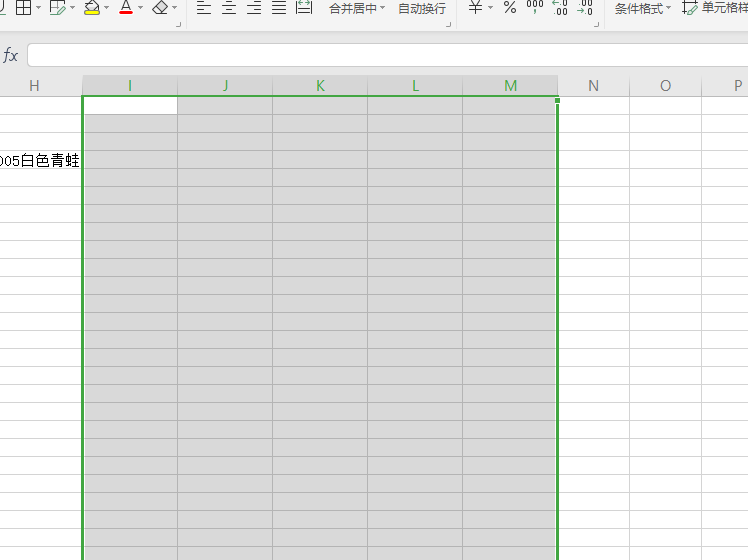Image resolution: width=748 pixels, height=560 pixels.
Task: Select the column L header
Action: pos(415,86)
